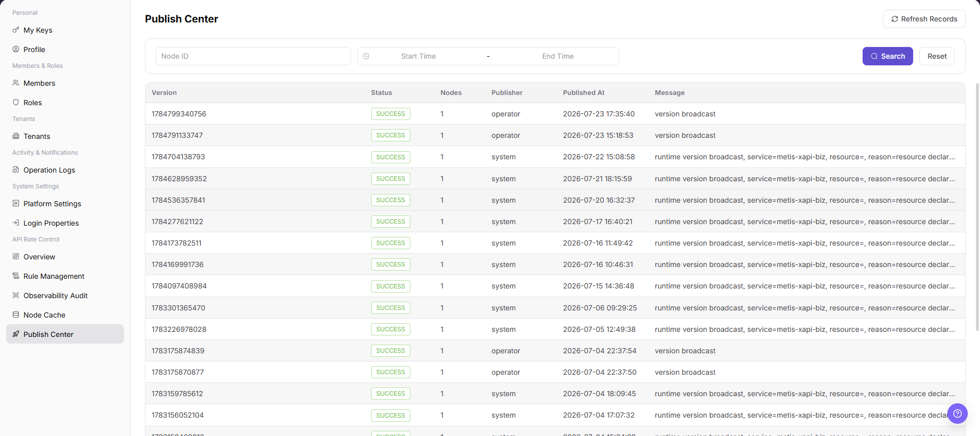The width and height of the screenshot is (980, 436).
Task: Click timestamp 2026-07-04 17:07:32
Action: [x=599, y=415]
